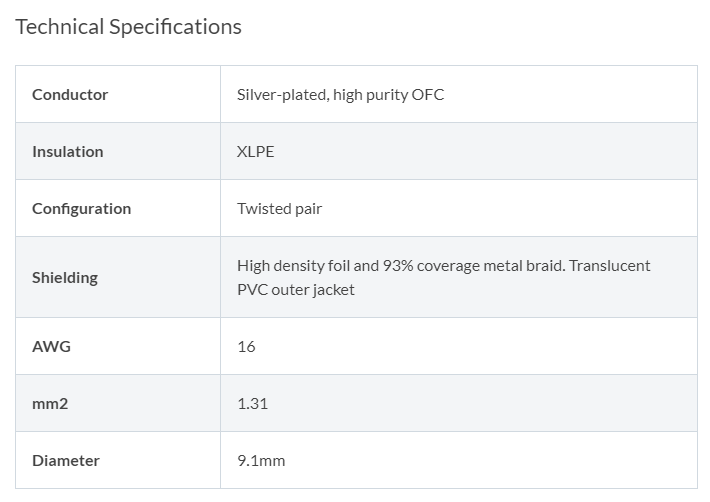This screenshot has height=502, width=710.
Task: Click the word Specifications in the heading
Action: click(x=176, y=27)
